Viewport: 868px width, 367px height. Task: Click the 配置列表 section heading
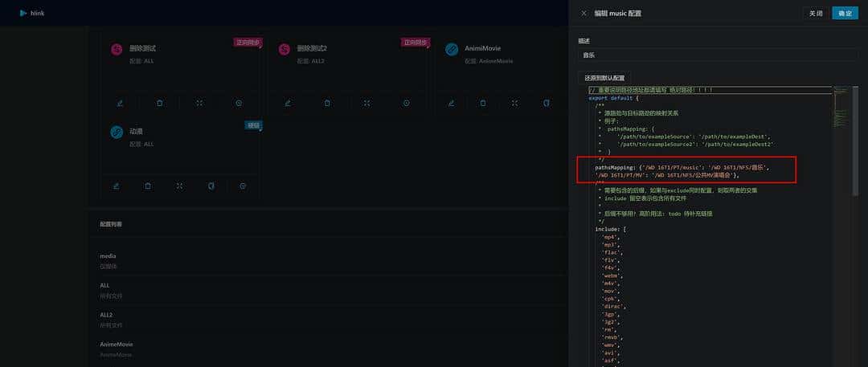pos(111,224)
